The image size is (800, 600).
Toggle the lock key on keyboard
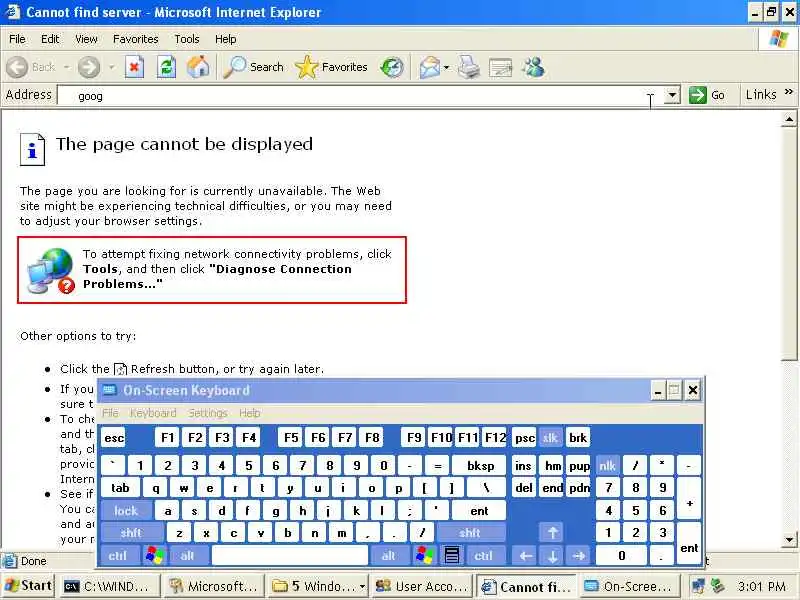pyautogui.click(x=126, y=511)
